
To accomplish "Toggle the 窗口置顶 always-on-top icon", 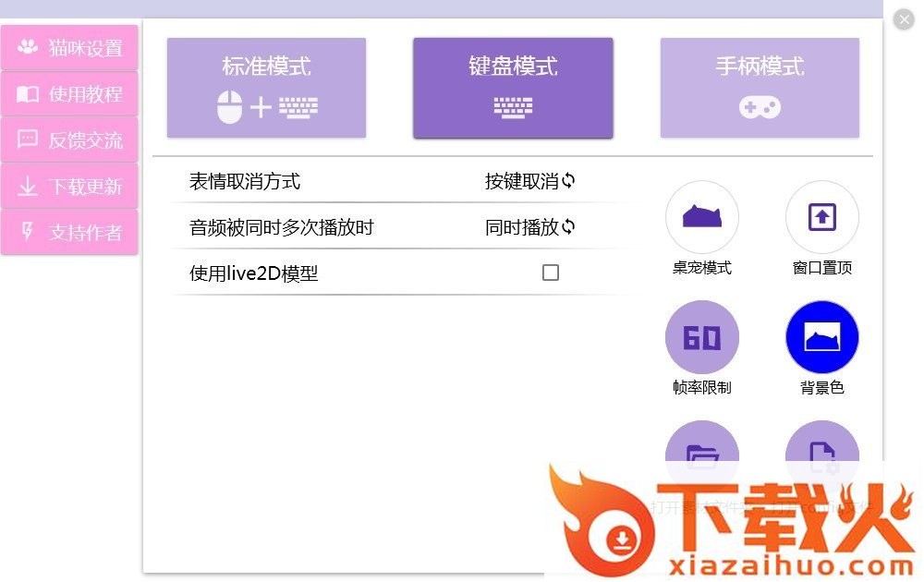I will [x=822, y=217].
